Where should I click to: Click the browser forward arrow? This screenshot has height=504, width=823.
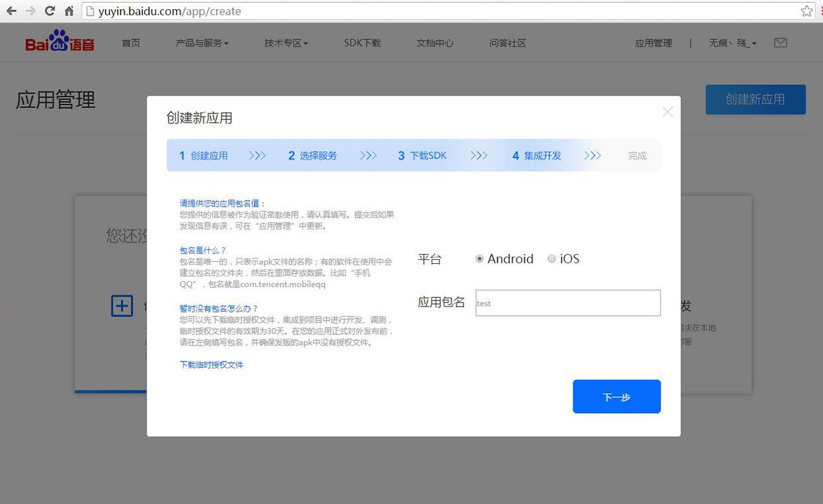pyautogui.click(x=31, y=11)
